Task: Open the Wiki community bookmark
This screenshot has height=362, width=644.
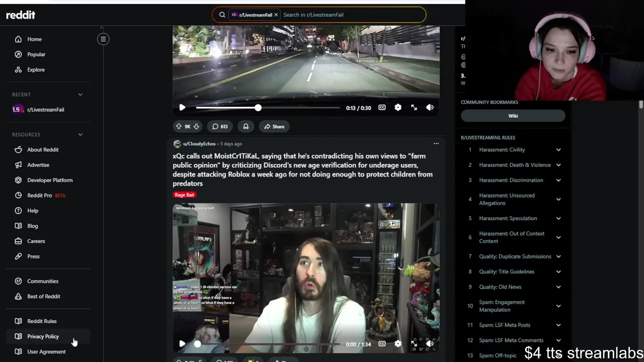Action: (x=513, y=116)
